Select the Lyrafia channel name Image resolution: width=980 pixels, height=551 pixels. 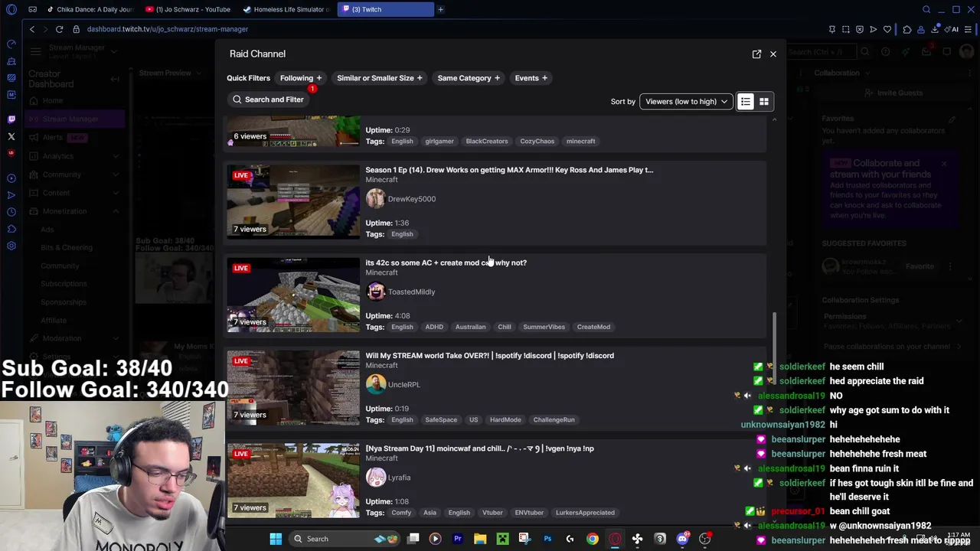point(399,478)
